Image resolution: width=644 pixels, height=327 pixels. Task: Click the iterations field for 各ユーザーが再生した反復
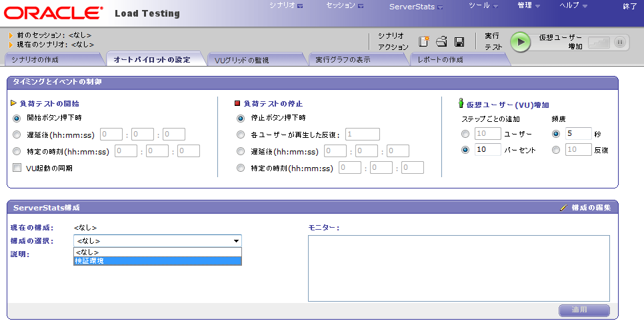(363, 134)
